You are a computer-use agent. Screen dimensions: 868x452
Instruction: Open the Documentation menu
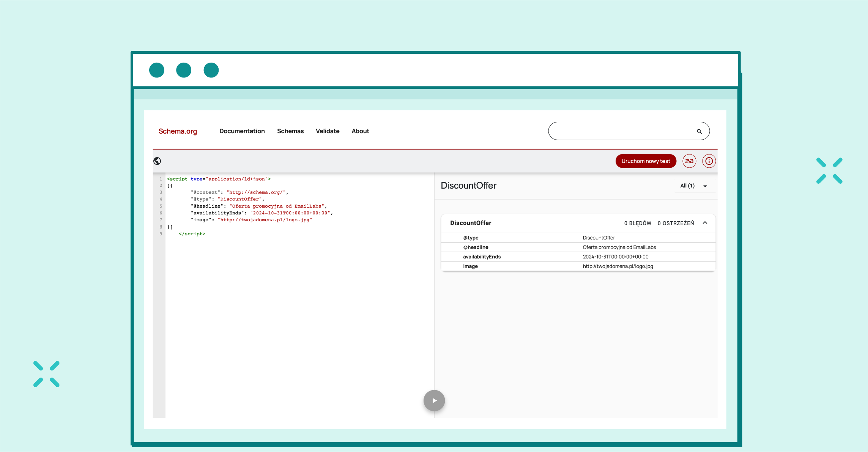click(242, 131)
